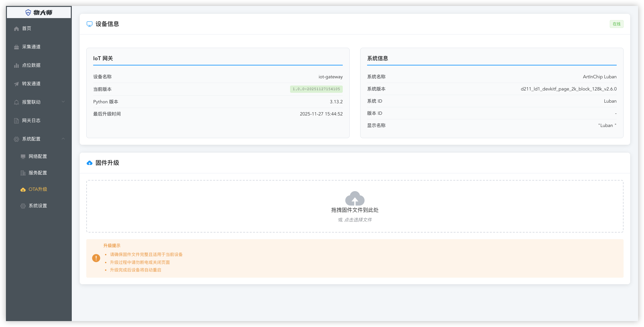This screenshot has height=327, width=644.
Task: Click the cloud upload icon in drop zone
Action: coord(355,198)
